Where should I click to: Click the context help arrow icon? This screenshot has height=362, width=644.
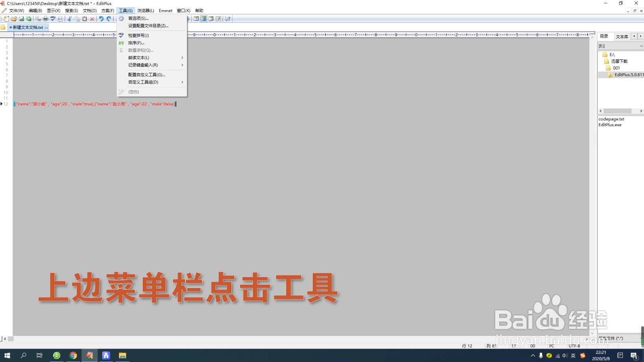pos(228,19)
